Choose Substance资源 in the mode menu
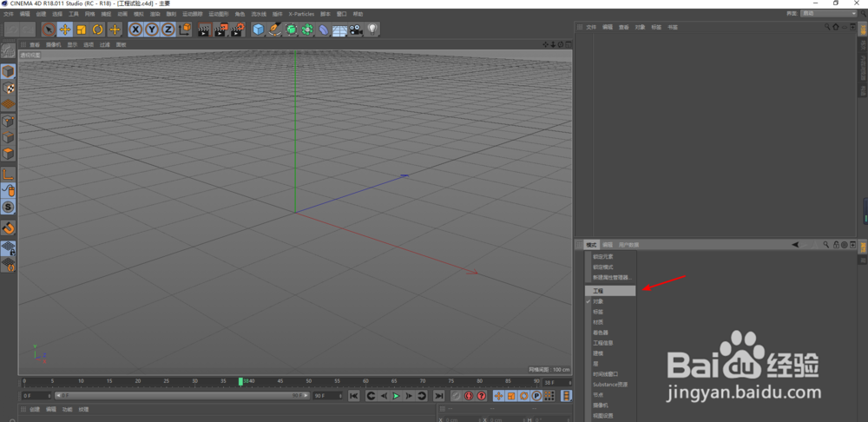 (610, 385)
